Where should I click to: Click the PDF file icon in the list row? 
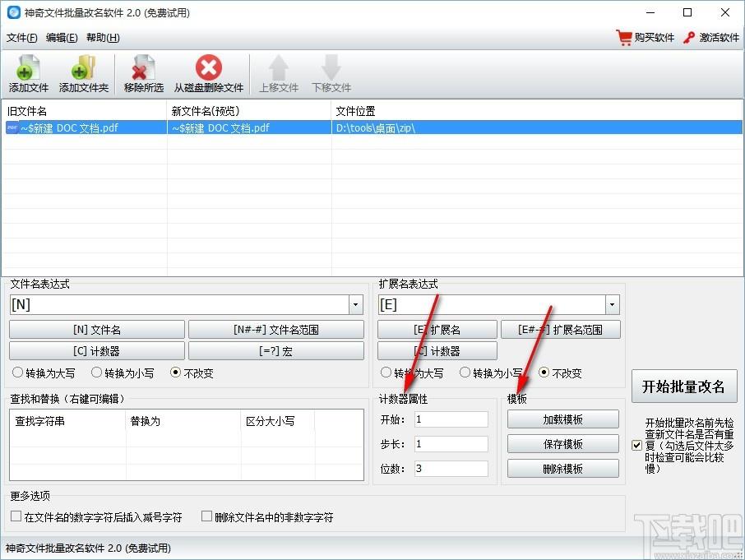(x=12, y=127)
